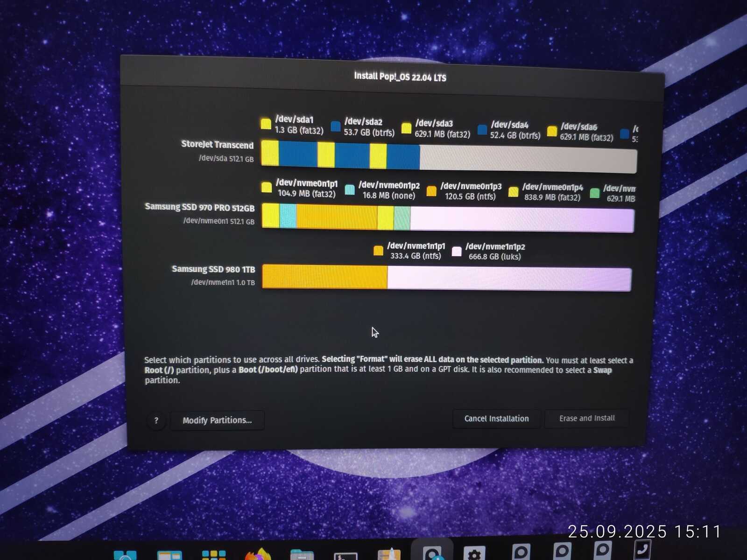The image size is (747, 560).
Task: Click the Install Pop!_OS 22.04 LTS title
Action: coord(400,77)
